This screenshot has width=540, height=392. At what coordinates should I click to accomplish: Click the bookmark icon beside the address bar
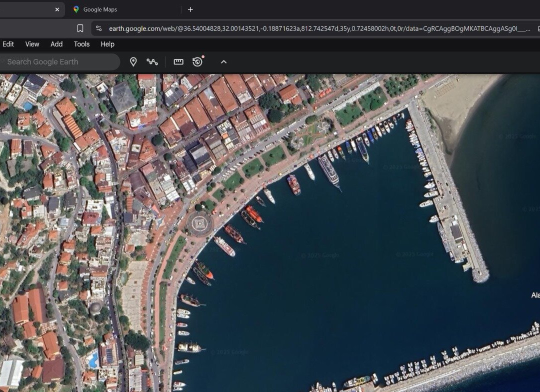(x=80, y=28)
